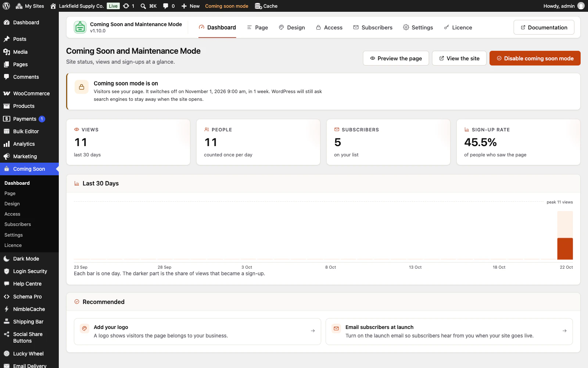Open Help Centre in the sidebar
This screenshot has height=368, width=588.
[29, 284]
